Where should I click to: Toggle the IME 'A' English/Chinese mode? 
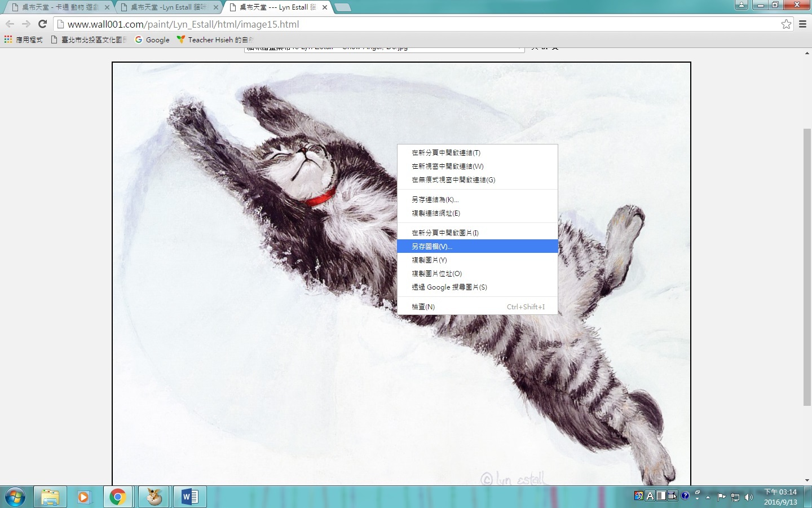coord(650,496)
